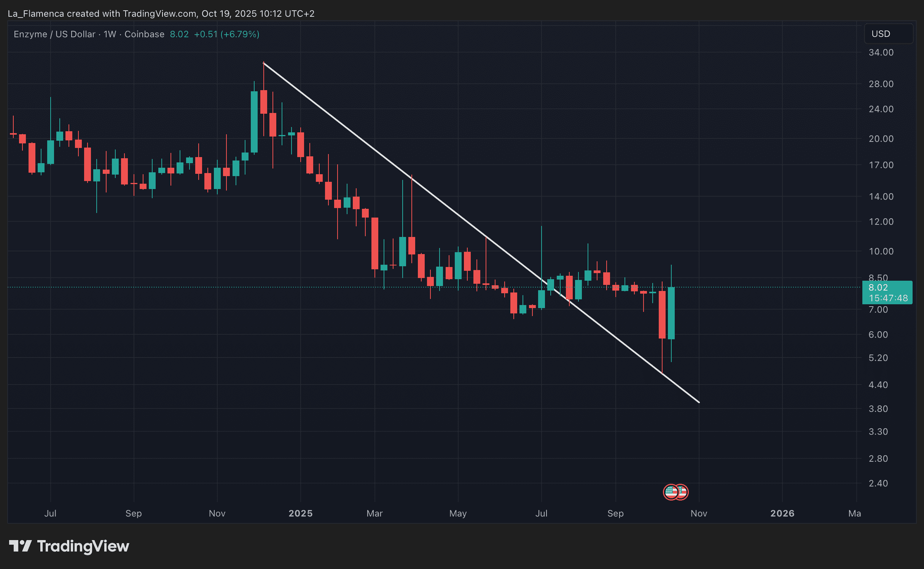Select the 1W timeframe label in legend
The image size is (924, 569).
tap(110, 34)
